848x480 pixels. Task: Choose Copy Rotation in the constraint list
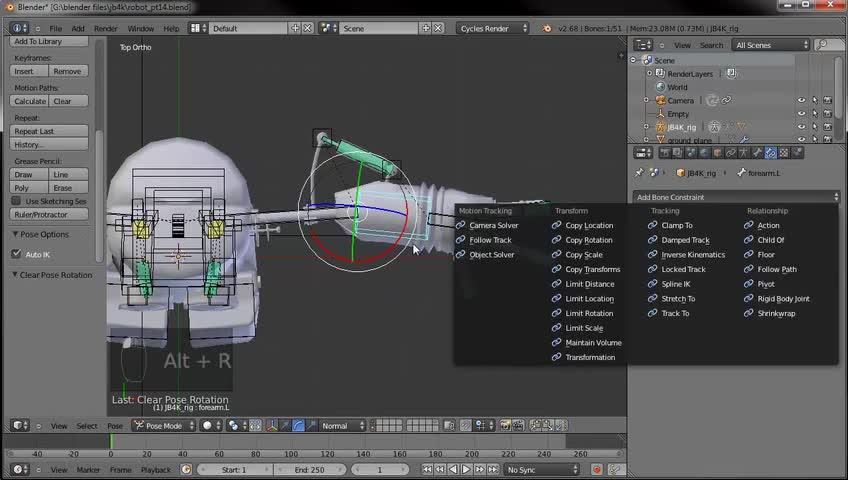pos(588,240)
